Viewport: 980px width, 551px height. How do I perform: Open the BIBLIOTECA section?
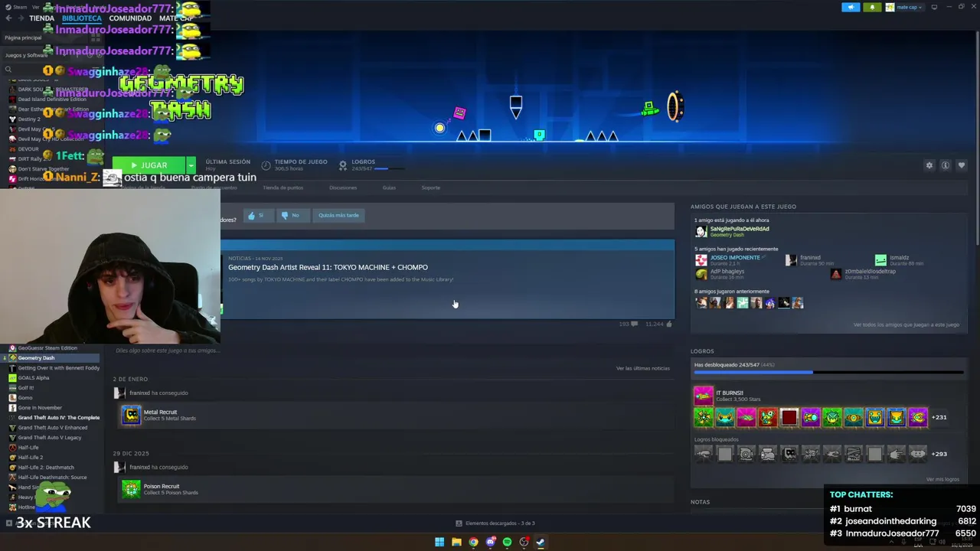(81, 18)
